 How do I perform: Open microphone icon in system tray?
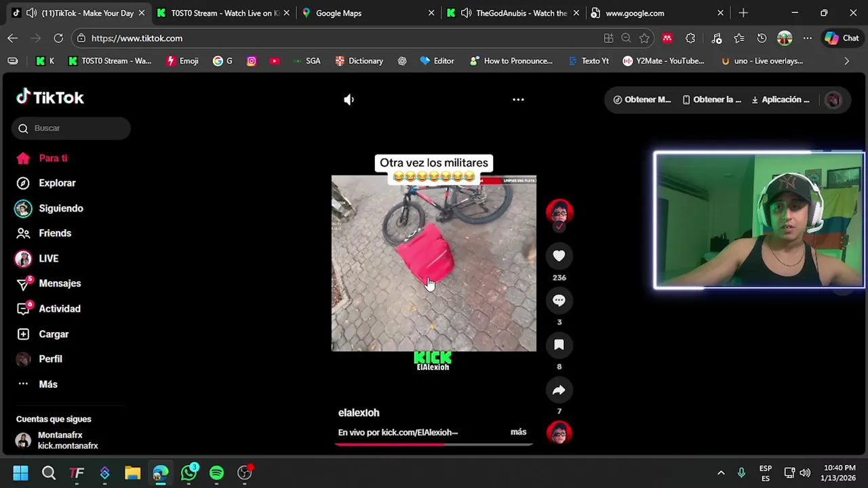pos(741,472)
